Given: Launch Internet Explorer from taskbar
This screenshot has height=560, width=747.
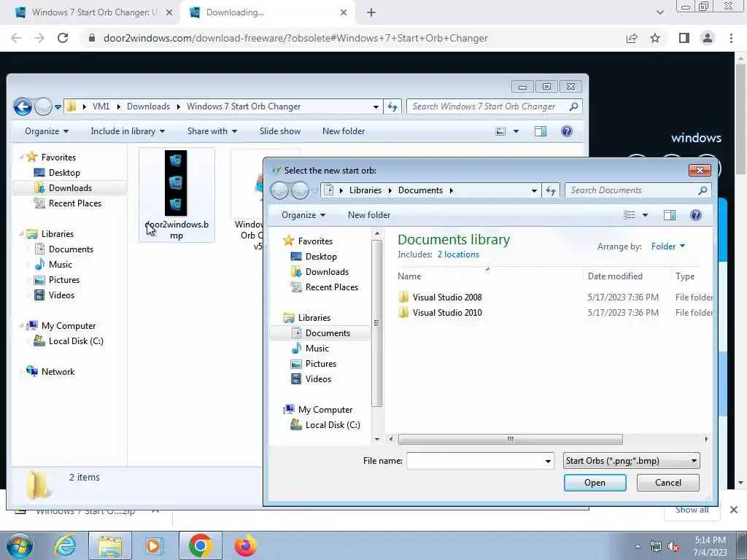Looking at the screenshot, I should (x=65, y=545).
